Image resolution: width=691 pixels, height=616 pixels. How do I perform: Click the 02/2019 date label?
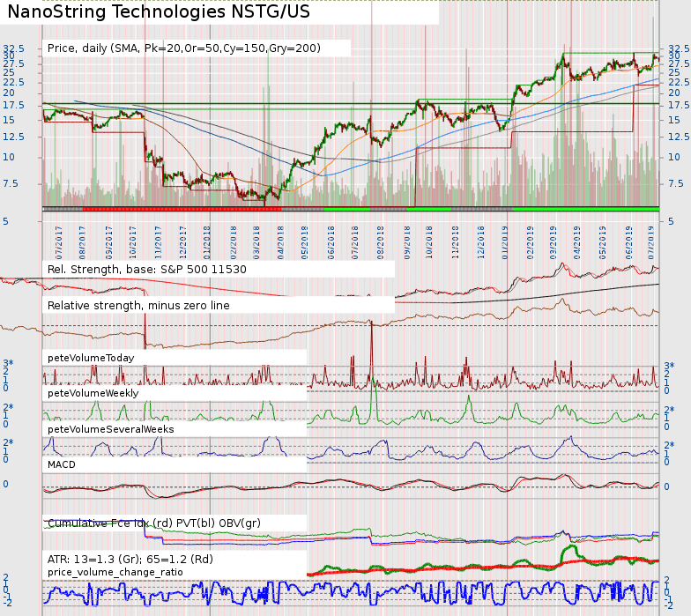click(x=531, y=242)
